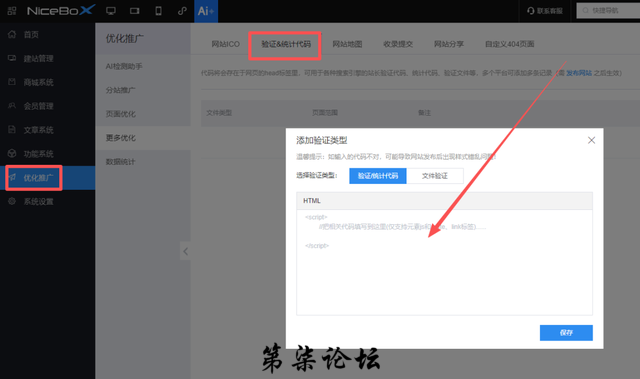The height and width of the screenshot is (379, 640).
Task: Click the 功能系统 cube icon
Action: (12, 153)
